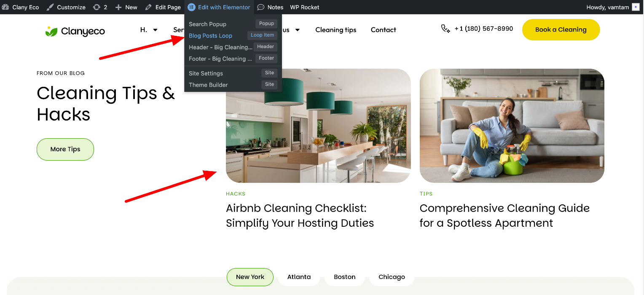The image size is (644, 295).
Task: Open Header - Big Cleaning template
Action: 220,47
